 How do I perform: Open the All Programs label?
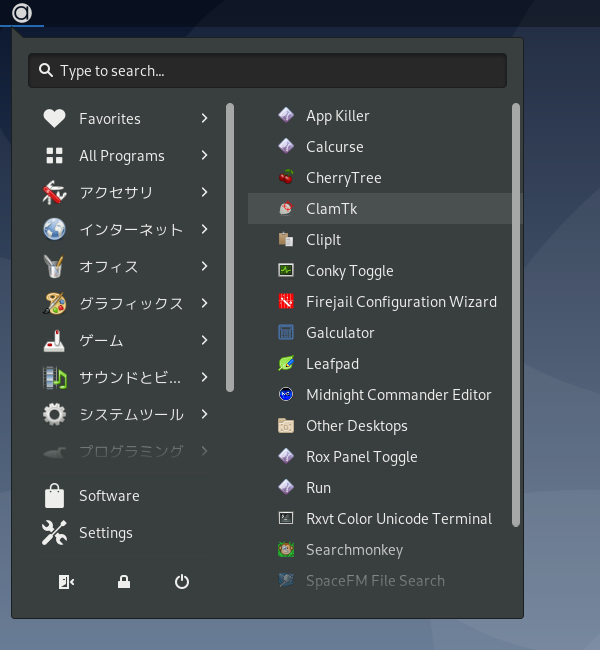pyautogui.click(x=122, y=156)
